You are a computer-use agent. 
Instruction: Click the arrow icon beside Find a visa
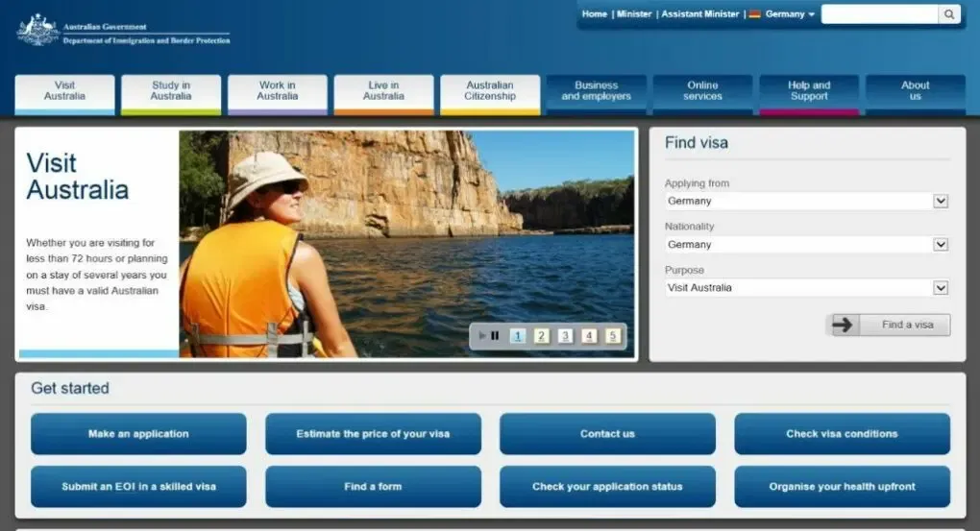(843, 325)
